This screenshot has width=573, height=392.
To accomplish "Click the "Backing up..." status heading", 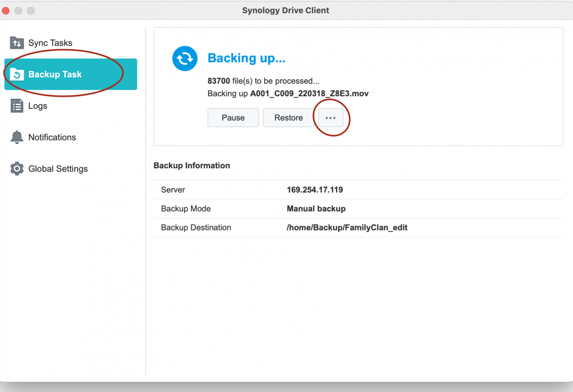I will (x=246, y=58).
